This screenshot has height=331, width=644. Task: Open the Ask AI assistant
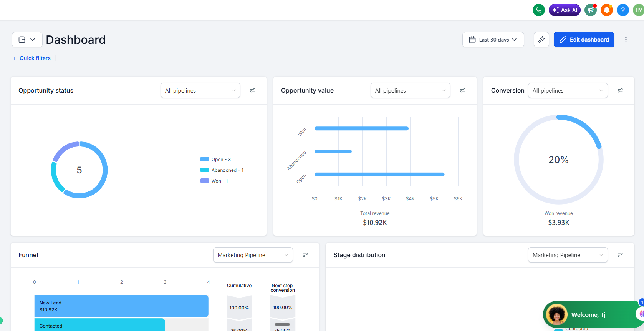pyautogui.click(x=565, y=10)
